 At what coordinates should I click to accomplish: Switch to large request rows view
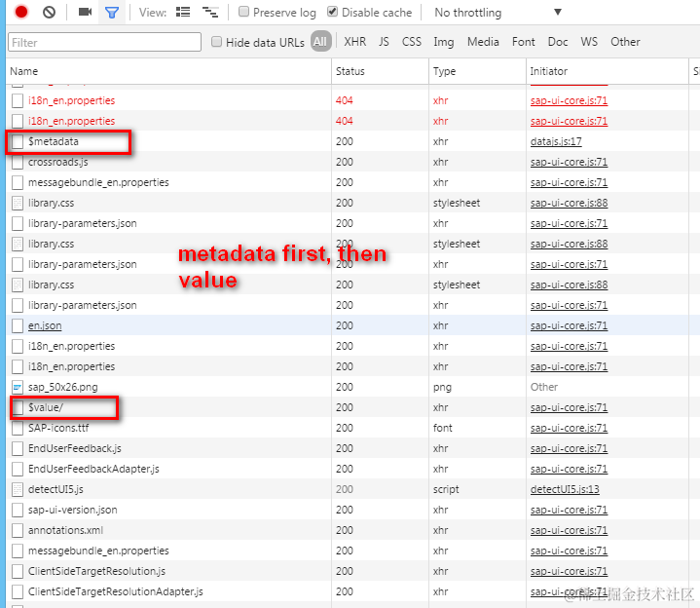click(183, 12)
